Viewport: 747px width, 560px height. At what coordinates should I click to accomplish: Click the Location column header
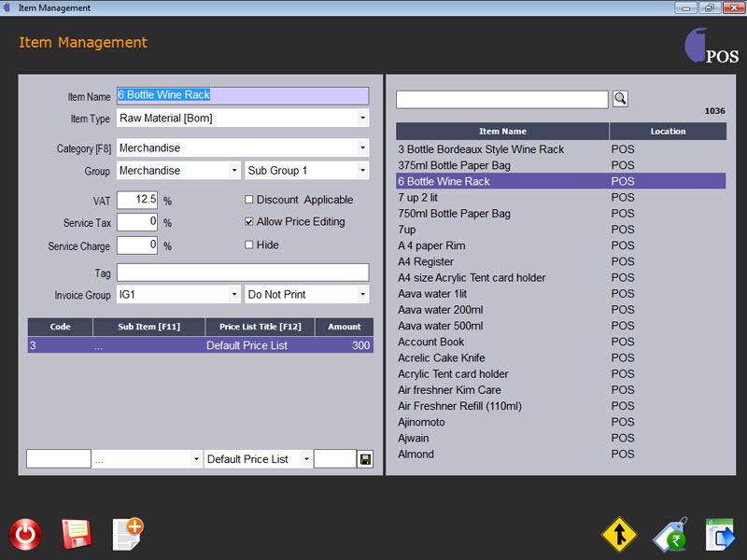(668, 132)
